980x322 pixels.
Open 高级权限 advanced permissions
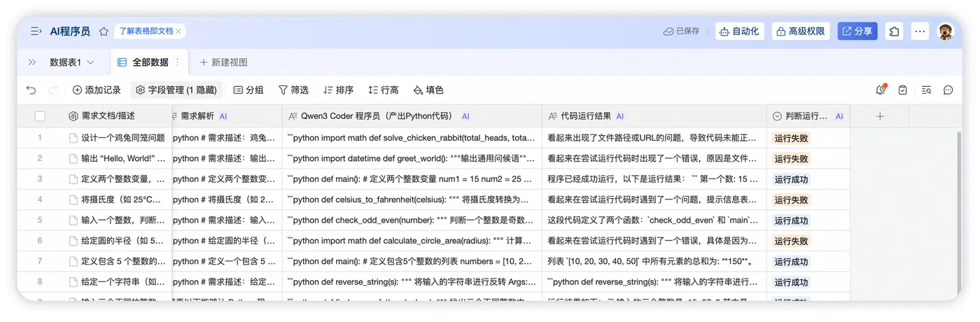point(801,31)
